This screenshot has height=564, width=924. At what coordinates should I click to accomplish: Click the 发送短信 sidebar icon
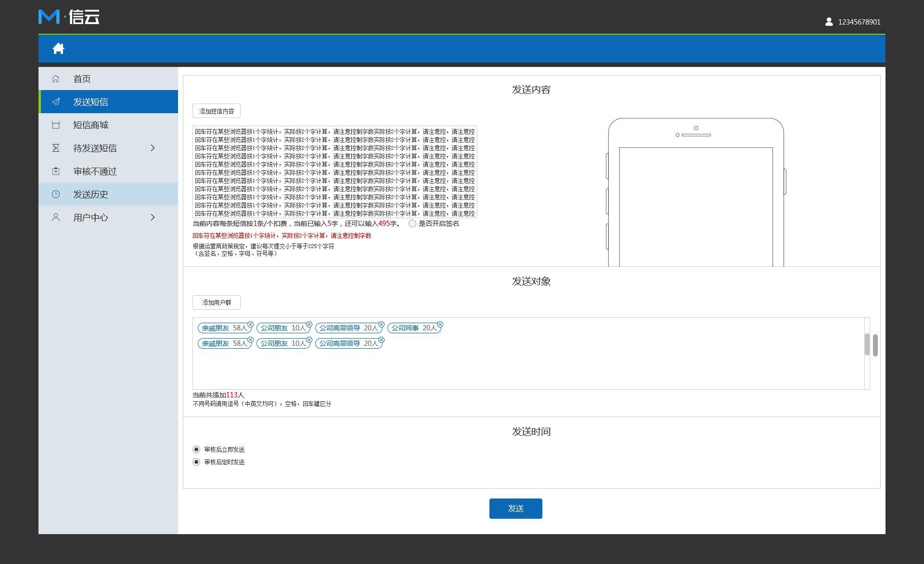click(x=56, y=102)
